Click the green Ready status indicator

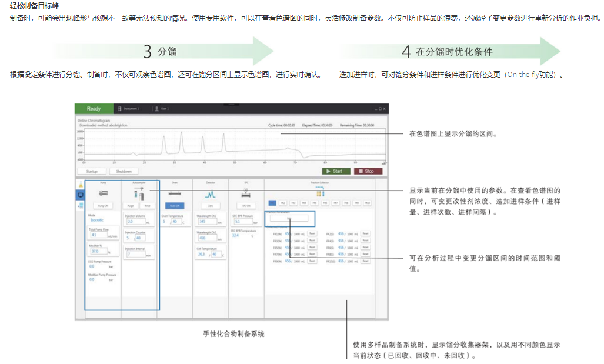point(94,109)
